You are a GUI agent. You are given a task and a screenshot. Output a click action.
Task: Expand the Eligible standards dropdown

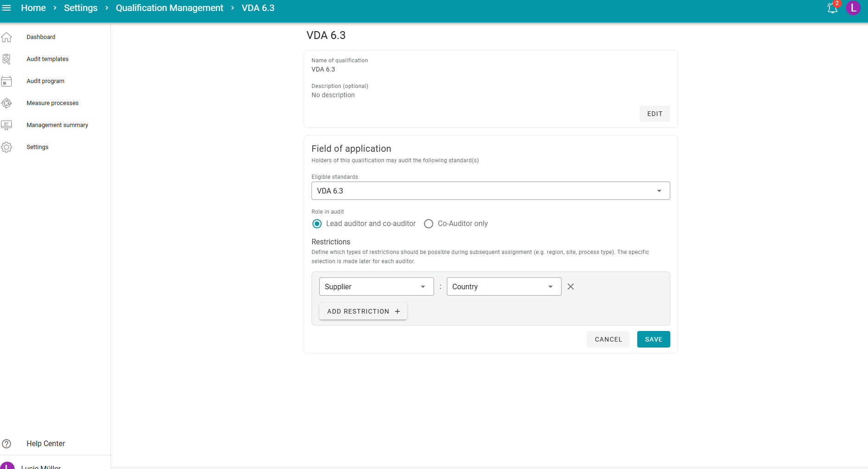coord(490,191)
